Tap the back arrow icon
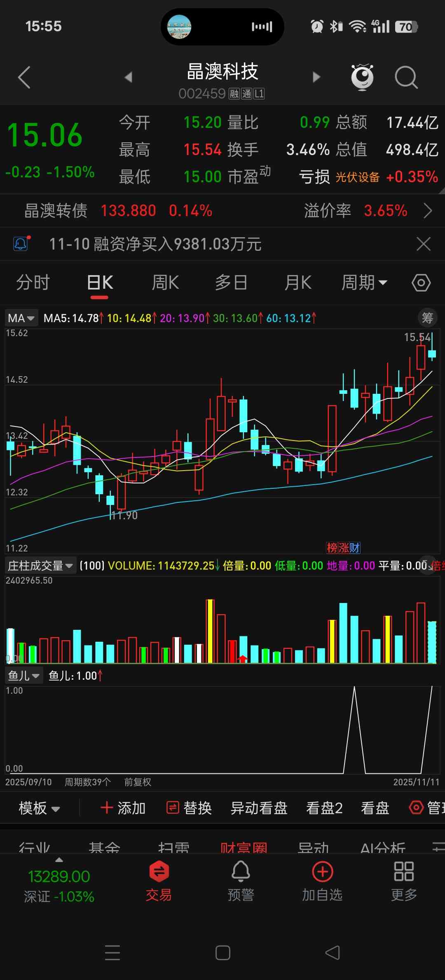445x980 pixels. (24, 77)
